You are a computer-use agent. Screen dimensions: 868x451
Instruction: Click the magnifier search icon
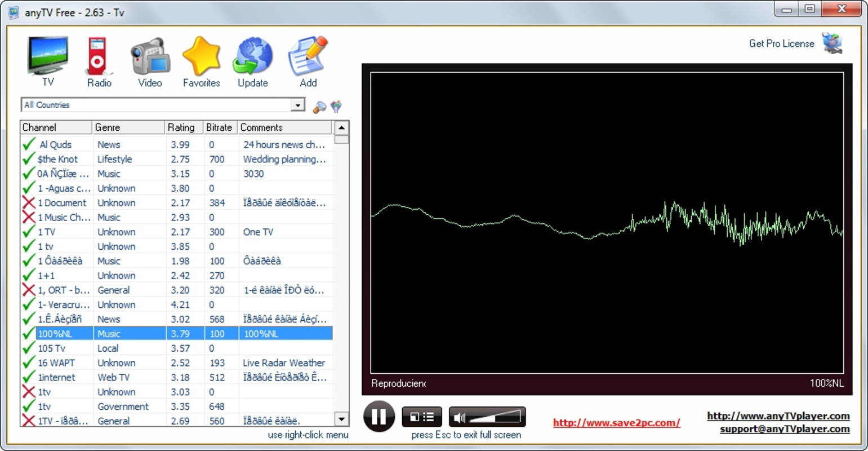[319, 106]
